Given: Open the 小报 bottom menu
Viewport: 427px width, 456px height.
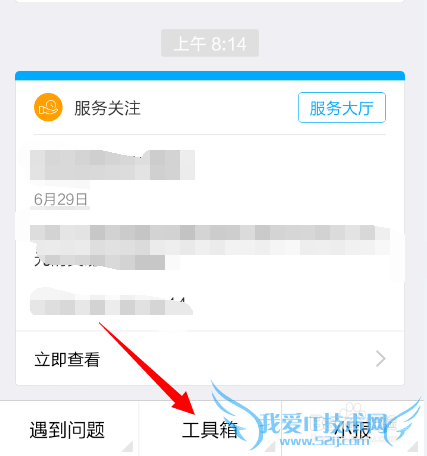Looking at the screenshot, I should pyautogui.click(x=353, y=430).
